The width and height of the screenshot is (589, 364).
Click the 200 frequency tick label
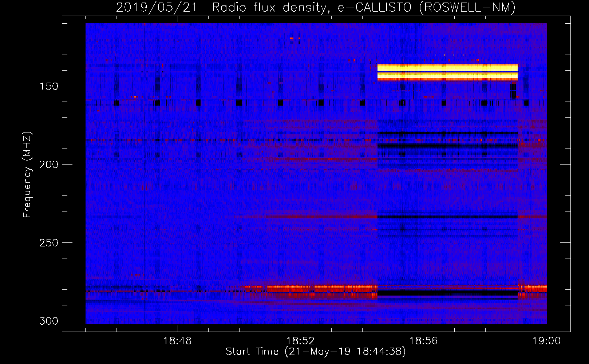49,165
